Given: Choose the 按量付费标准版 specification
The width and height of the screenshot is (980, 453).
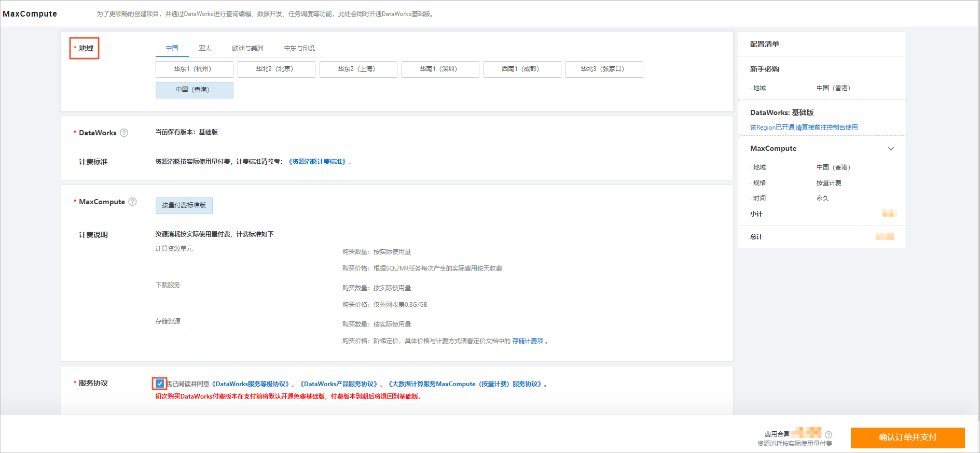Looking at the screenshot, I should tap(184, 206).
